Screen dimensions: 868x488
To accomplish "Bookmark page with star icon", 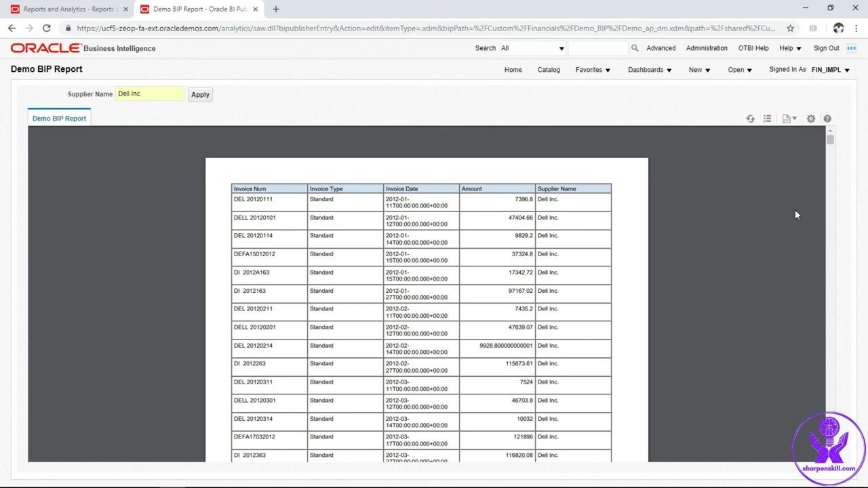I will pyautogui.click(x=790, y=28).
